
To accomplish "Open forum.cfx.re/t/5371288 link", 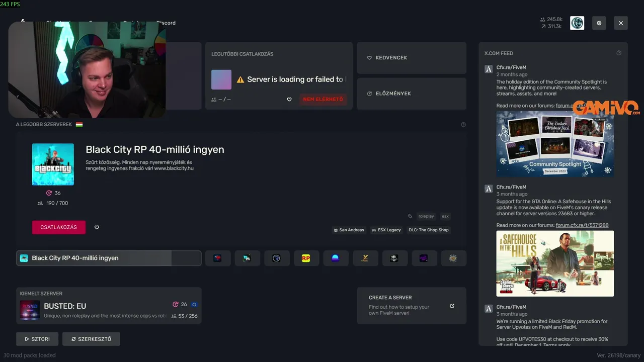I will click(x=582, y=225).
